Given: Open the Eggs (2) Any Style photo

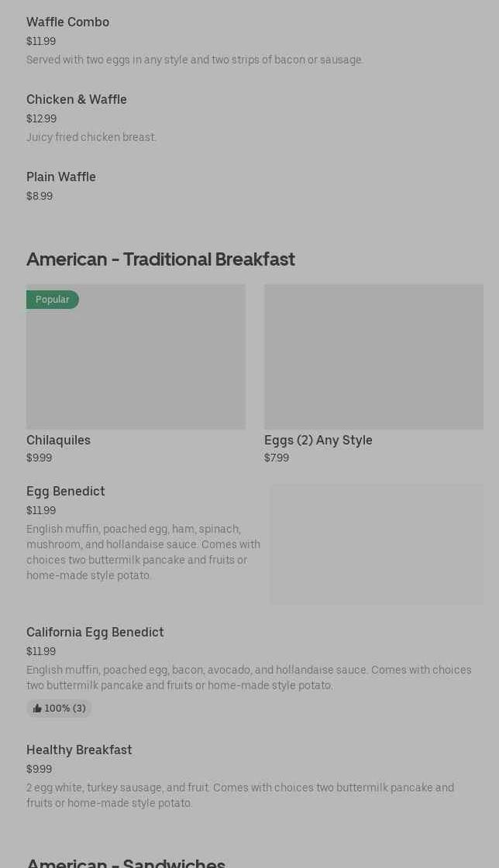Looking at the screenshot, I should click(x=373, y=357).
